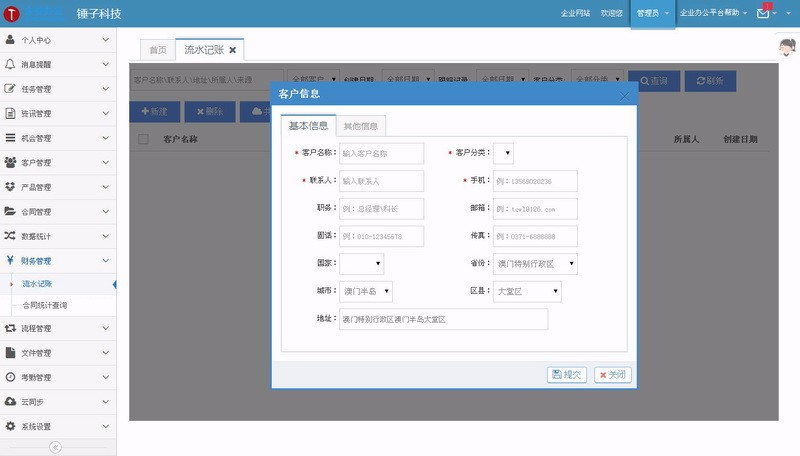The width and height of the screenshot is (800, 456).
Task: Open the 省份 dropdown
Action: pyautogui.click(x=535, y=264)
